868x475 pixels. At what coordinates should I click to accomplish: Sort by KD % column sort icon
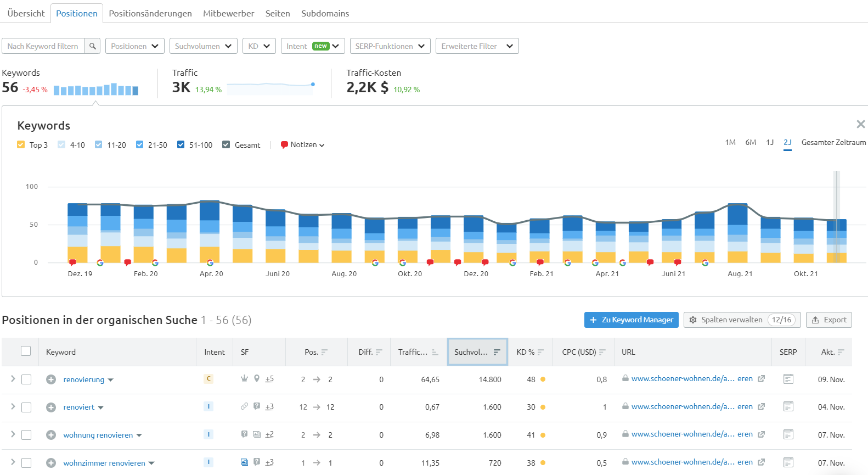coord(540,353)
